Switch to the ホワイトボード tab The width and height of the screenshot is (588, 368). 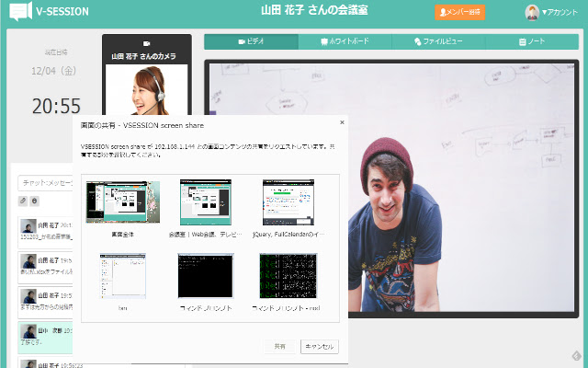point(345,41)
